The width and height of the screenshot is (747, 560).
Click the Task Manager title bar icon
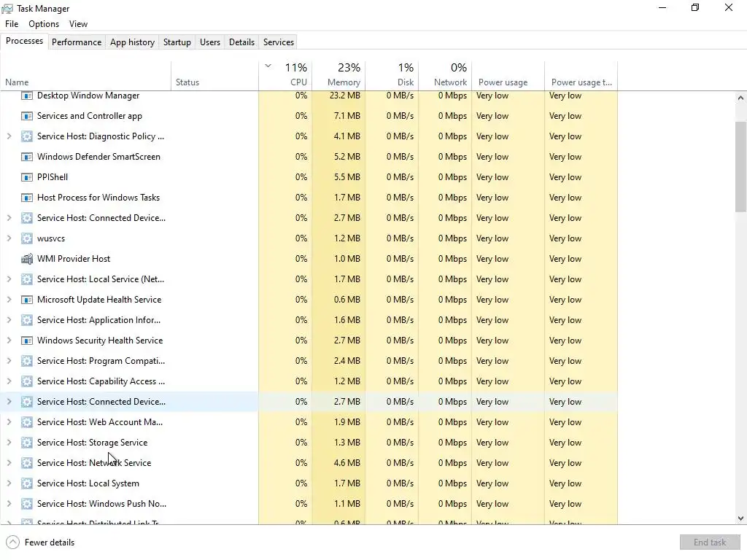point(7,9)
